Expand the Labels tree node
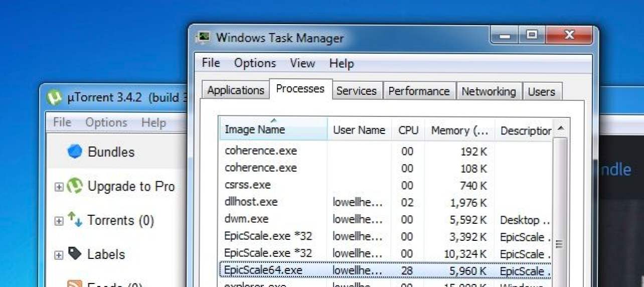Image resolution: width=644 pixels, height=287 pixels. pos(59,255)
